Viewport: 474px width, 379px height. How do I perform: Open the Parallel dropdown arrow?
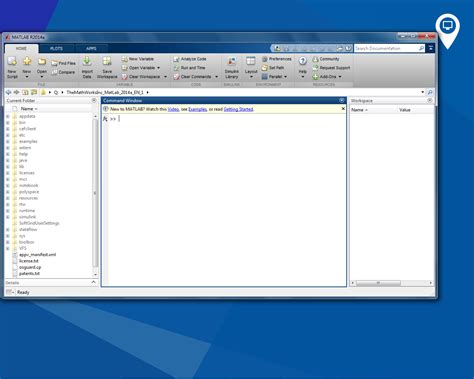[285, 77]
